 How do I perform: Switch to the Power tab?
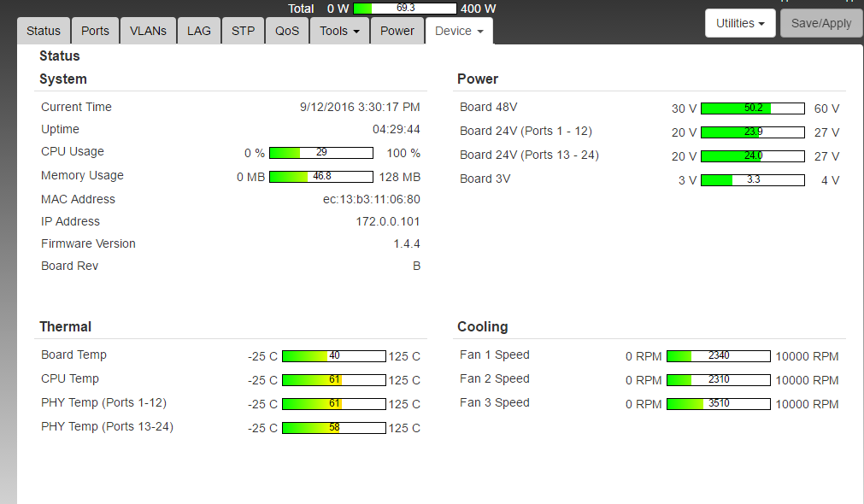[397, 31]
